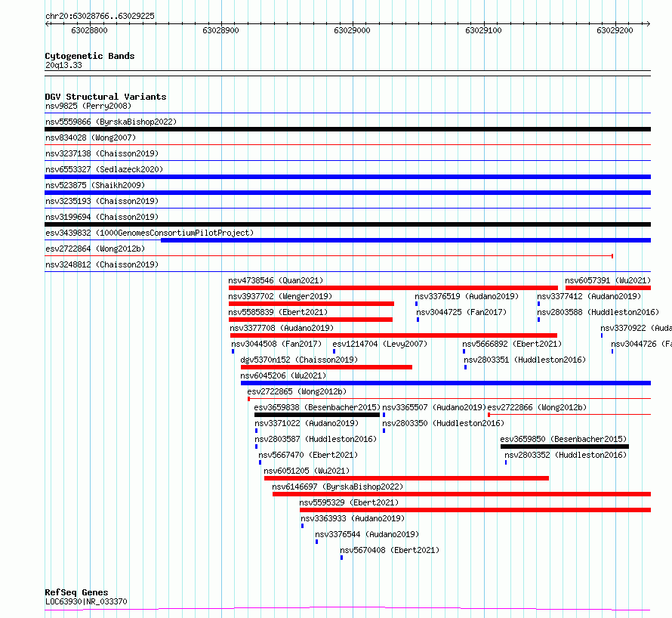Open the nsv3237138 (Chaisson2019) label
The height and width of the screenshot is (618, 672).
tap(102, 153)
